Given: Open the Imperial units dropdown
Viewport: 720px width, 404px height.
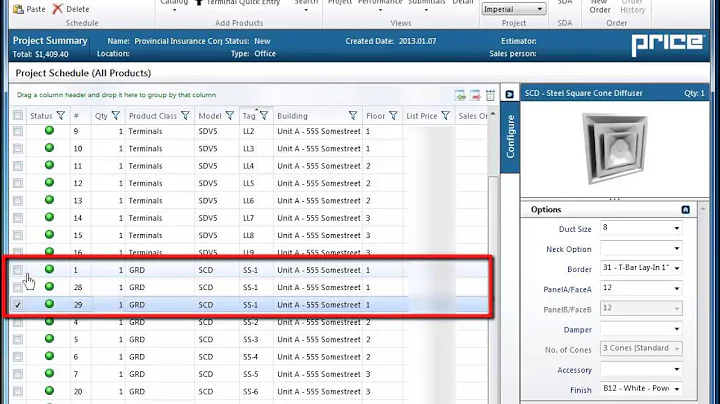Looking at the screenshot, I should point(514,9).
